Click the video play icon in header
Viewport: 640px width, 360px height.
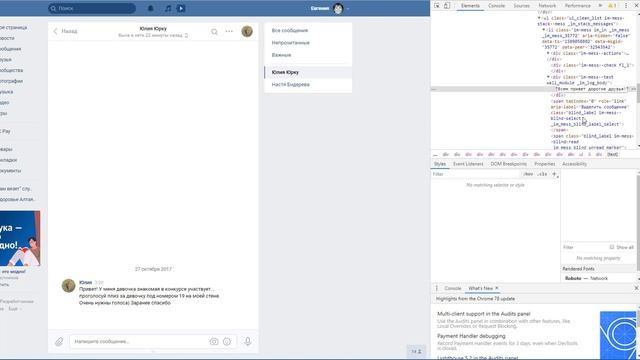click(x=181, y=8)
